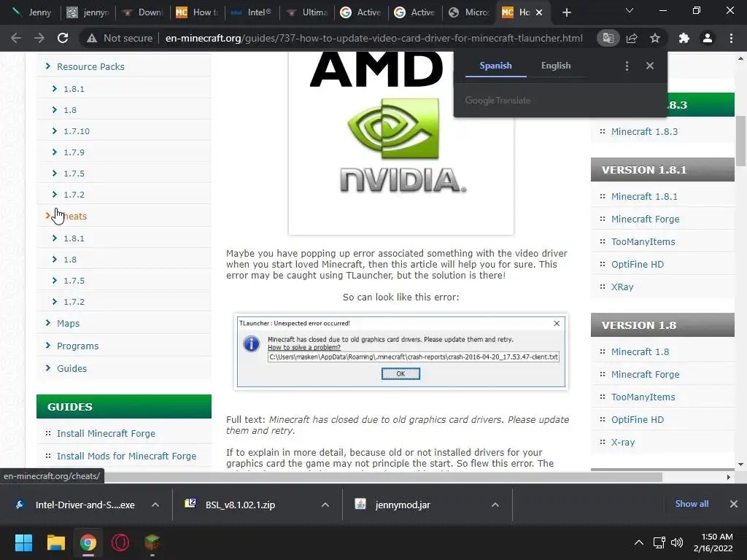This screenshot has height=560, width=747.
Task: Open options for Intel-Driver-and-S....exe download
Action: pyautogui.click(x=155, y=505)
